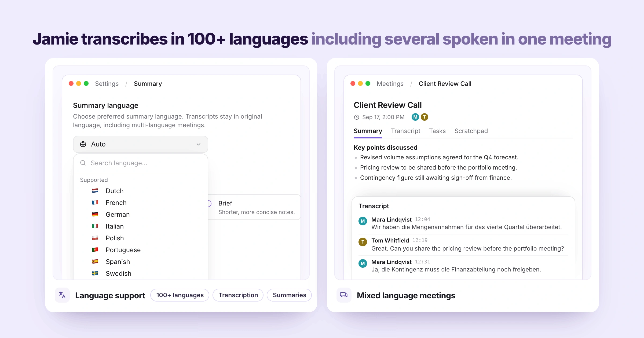644x338 pixels.
Task: Click the Summaries tag
Action: click(x=289, y=295)
